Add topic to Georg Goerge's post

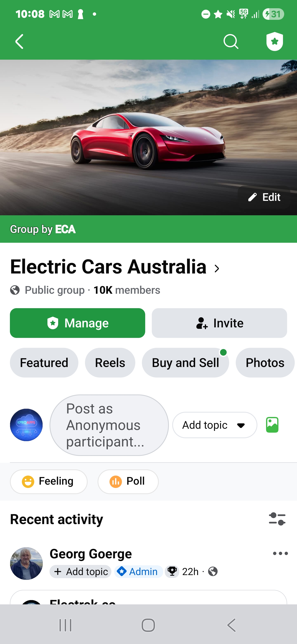80,572
